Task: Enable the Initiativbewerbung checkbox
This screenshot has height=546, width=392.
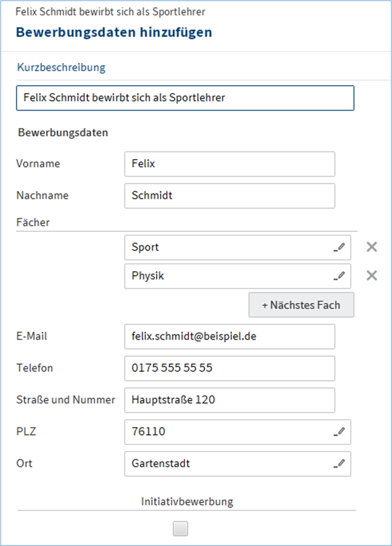Action: (x=180, y=529)
